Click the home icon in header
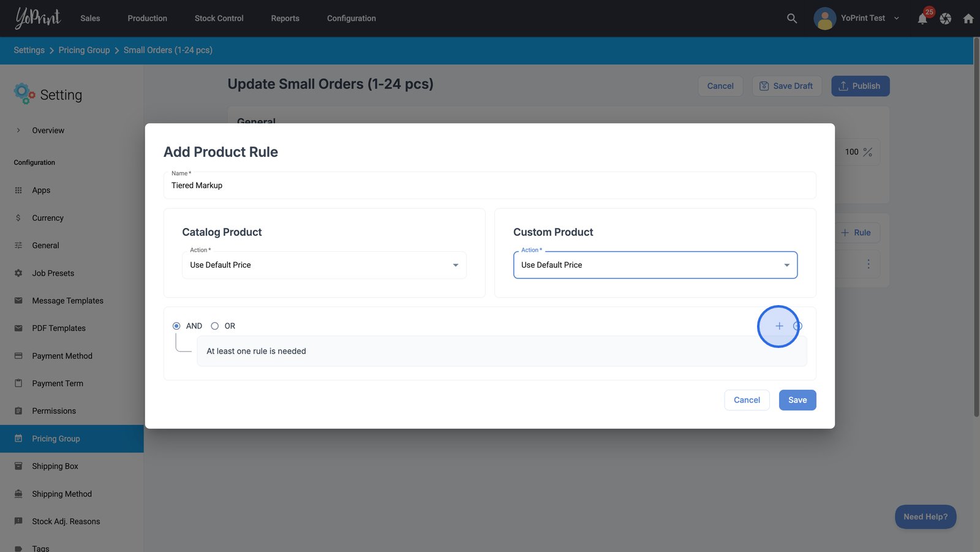This screenshot has height=552, width=980. pyautogui.click(x=968, y=19)
